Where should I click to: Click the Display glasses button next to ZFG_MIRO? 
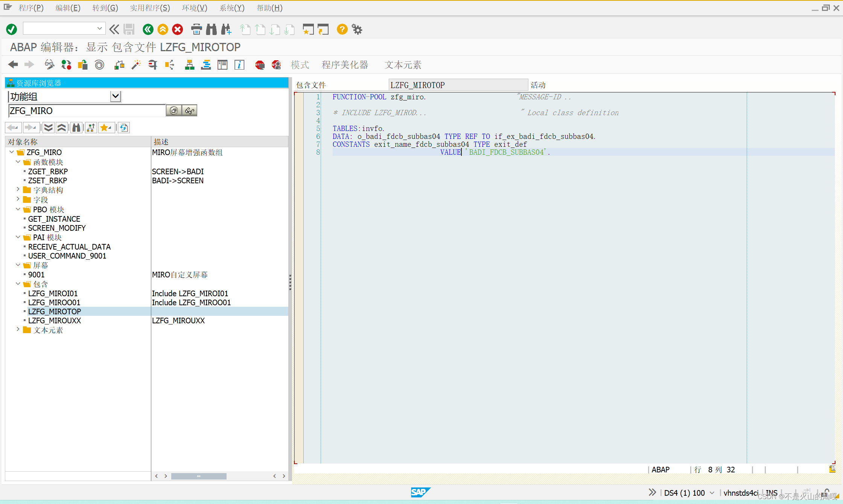189,110
